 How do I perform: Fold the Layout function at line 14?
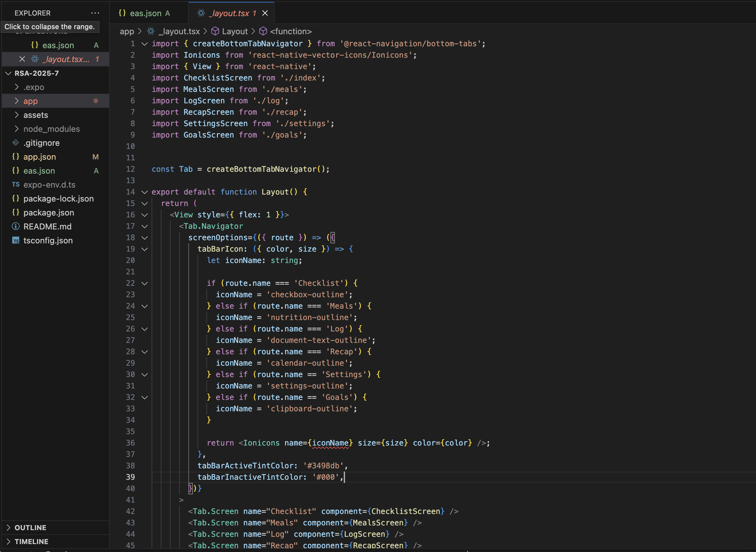click(145, 192)
